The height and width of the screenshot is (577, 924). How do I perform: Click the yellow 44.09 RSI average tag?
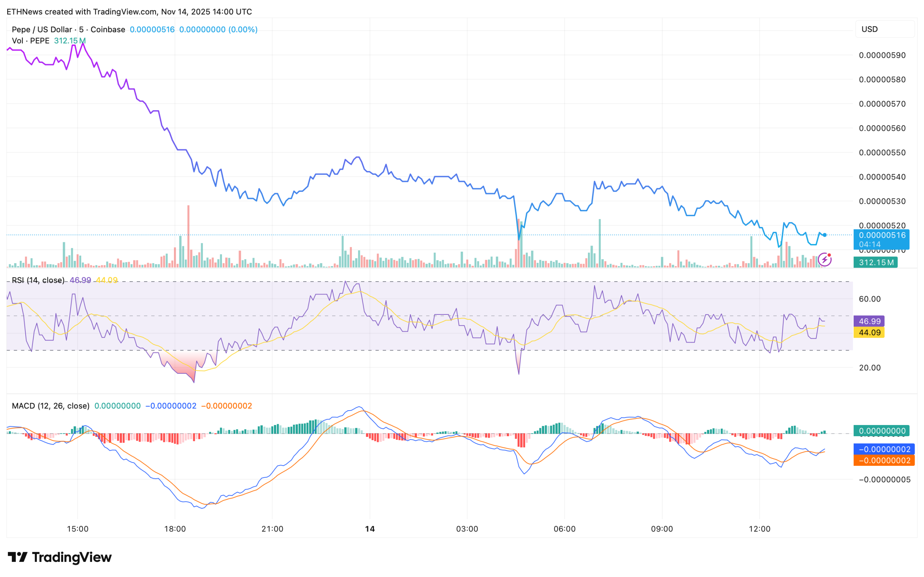click(x=869, y=333)
